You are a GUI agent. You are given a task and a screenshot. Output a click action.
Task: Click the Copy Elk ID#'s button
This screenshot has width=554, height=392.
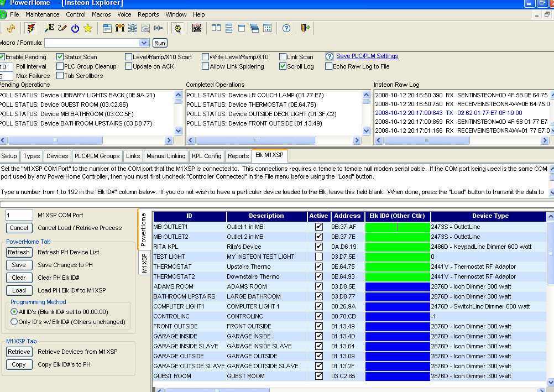coord(19,364)
